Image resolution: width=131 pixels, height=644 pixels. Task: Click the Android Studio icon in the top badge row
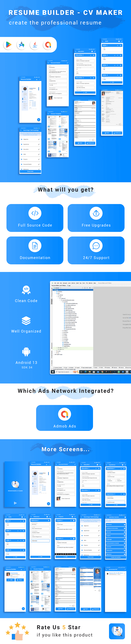tap(22, 45)
